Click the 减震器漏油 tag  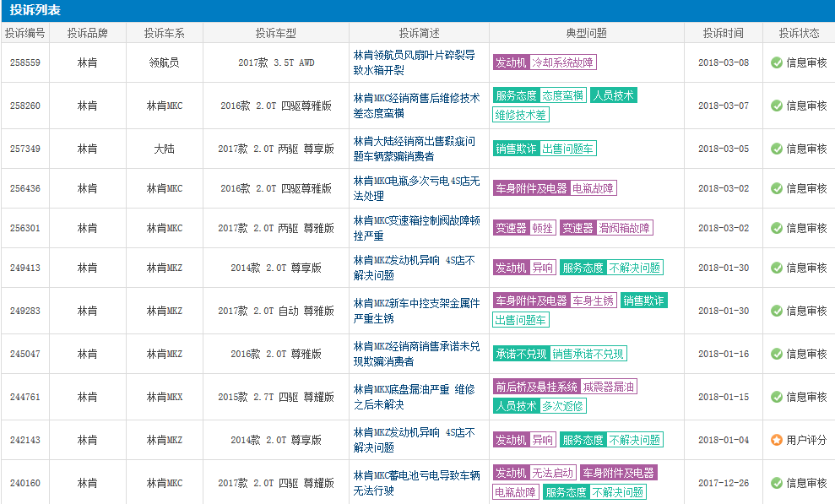coord(608,387)
